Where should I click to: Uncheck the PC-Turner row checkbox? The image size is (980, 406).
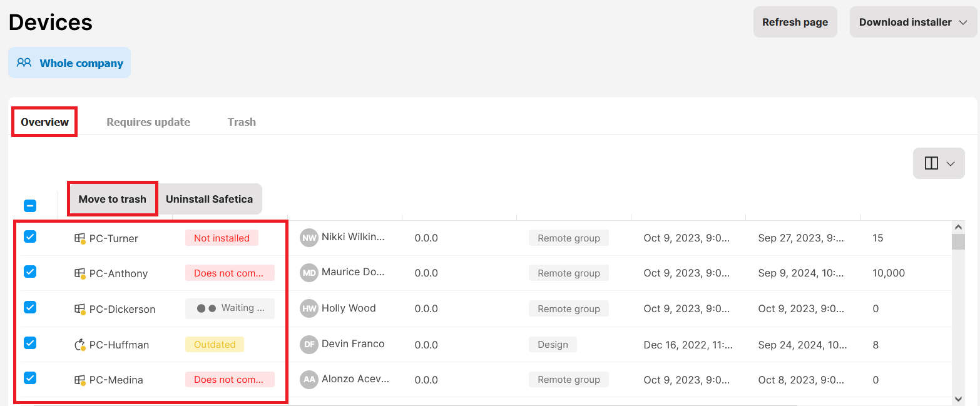click(30, 236)
